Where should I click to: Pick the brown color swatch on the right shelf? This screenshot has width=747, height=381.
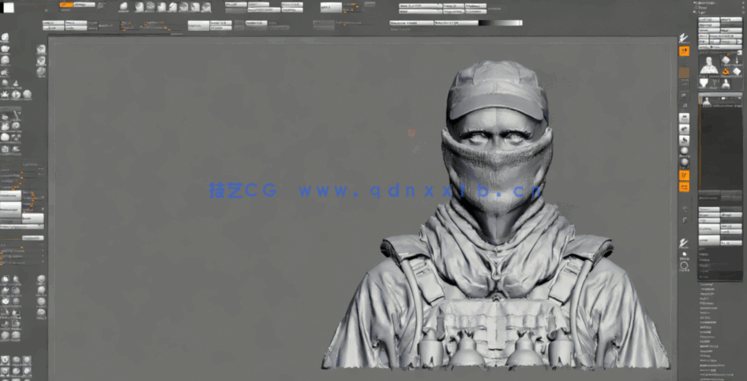pyautogui.click(x=684, y=72)
